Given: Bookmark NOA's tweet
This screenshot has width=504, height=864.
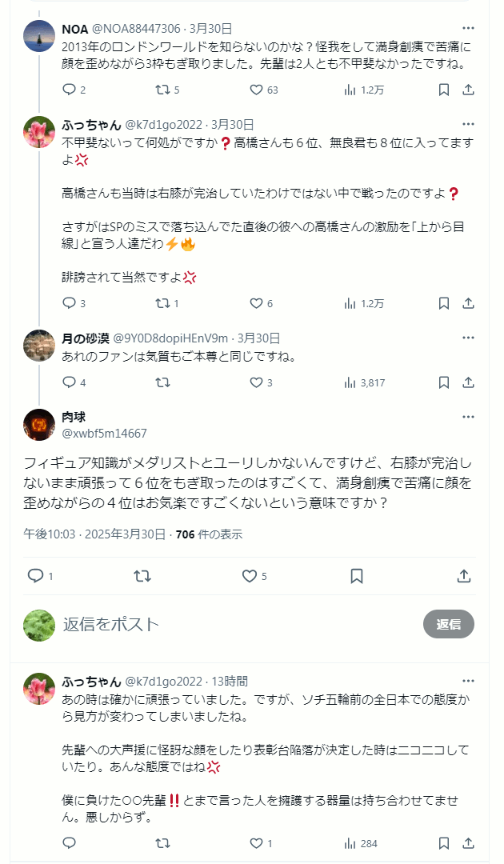Looking at the screenshot, I should tap(443, 90).
